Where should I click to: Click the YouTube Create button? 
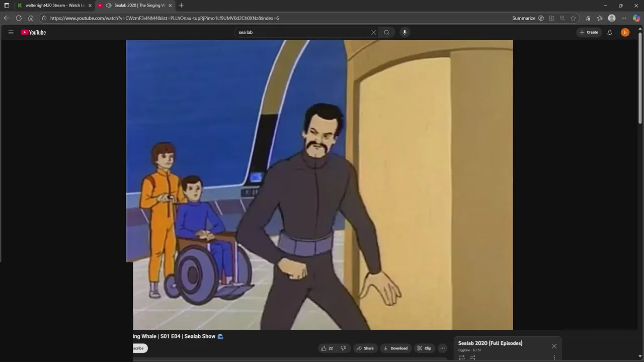click(589, 32)
